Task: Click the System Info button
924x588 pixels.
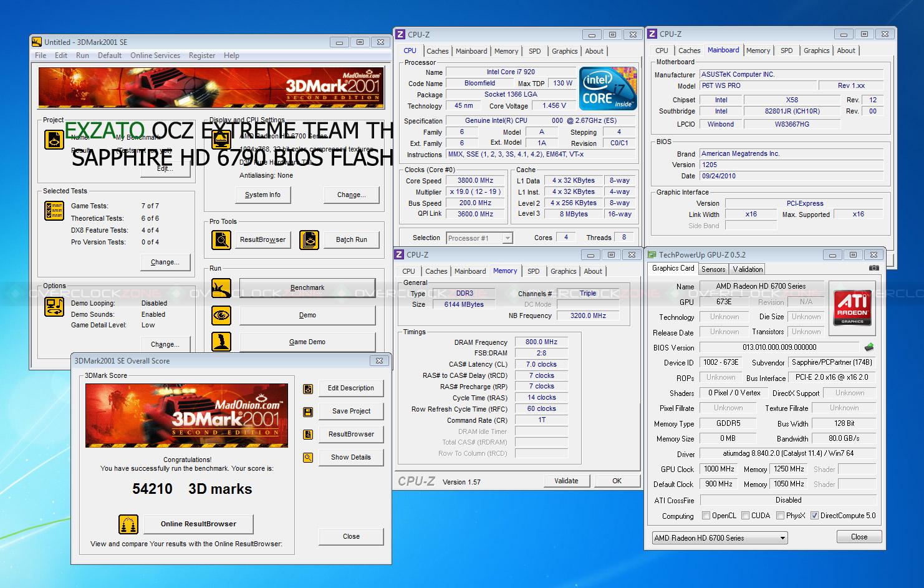Action: 262,195
